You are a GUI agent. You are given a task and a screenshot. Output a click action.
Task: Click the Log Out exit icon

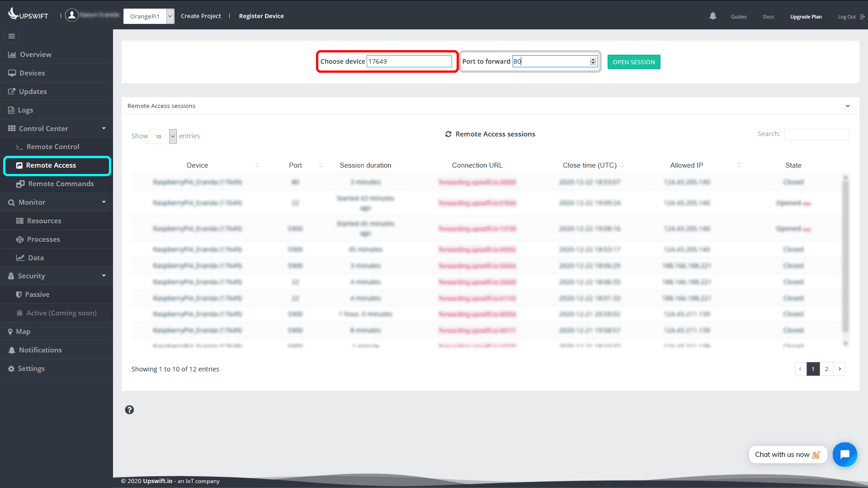pyautogui.click(x=863, y=17)
